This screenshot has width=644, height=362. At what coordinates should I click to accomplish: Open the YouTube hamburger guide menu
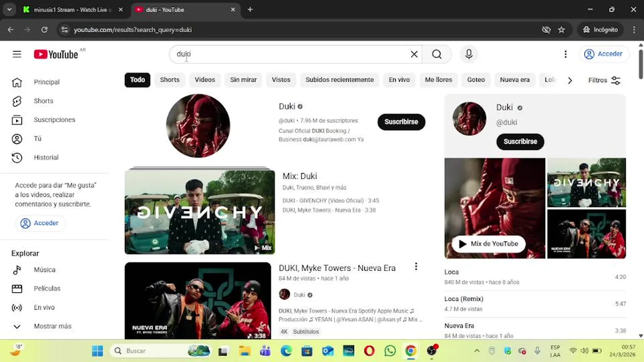pos(17,54)
